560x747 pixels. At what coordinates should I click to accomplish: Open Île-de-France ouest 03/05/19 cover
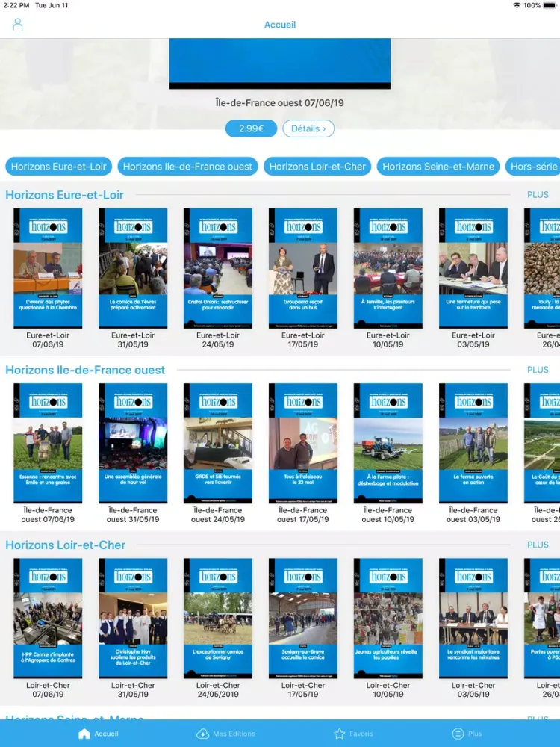pos(473,443)
